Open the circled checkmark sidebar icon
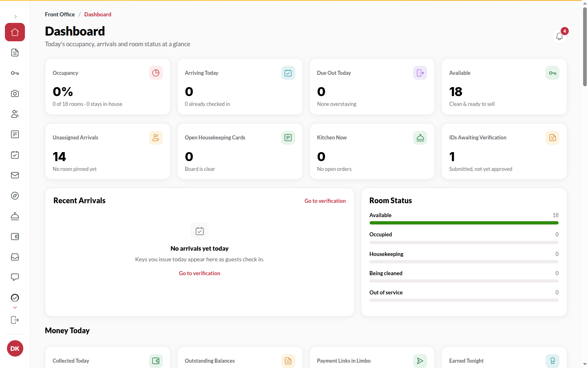Viewport: 588px width, 368px height. [x=15, y=298]
